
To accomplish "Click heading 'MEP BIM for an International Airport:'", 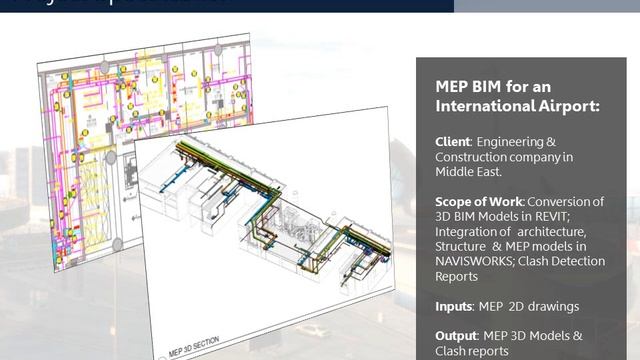I will click(x=517, y=96).
